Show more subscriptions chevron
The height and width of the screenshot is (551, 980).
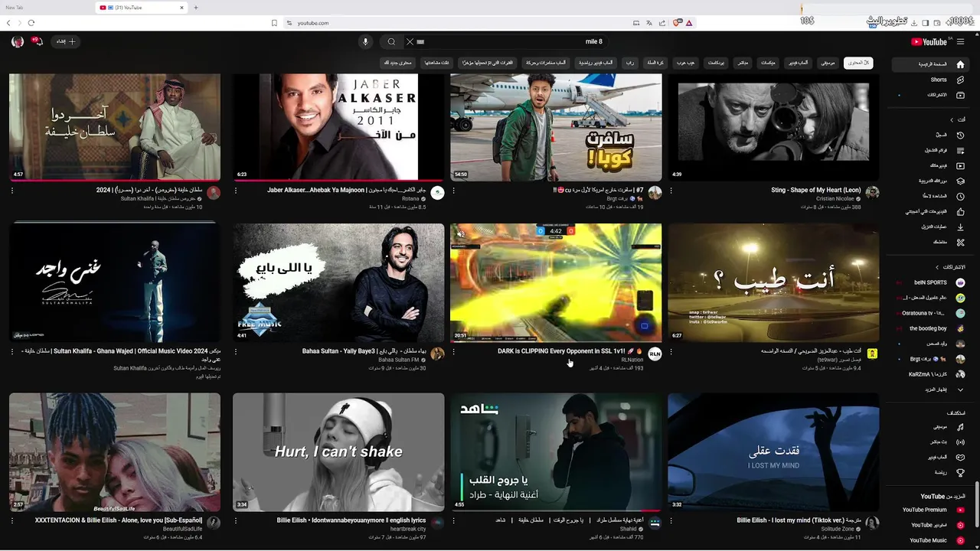click(x=960, y=390)
